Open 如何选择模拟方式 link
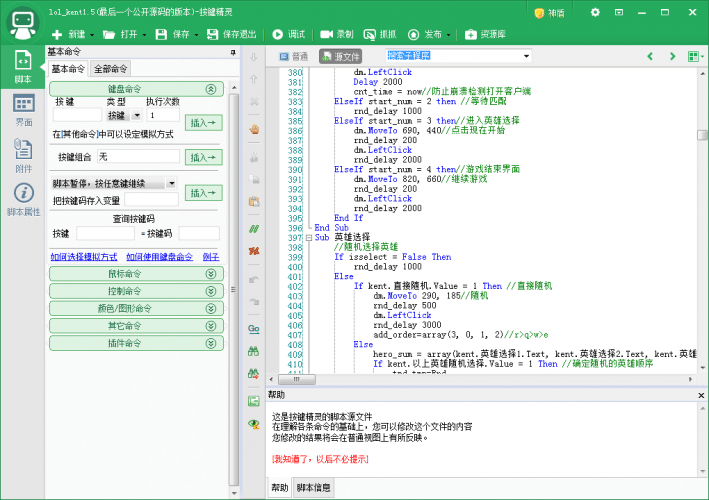The height and width of the screenshot is (500, 709). (x=84, y=257)
